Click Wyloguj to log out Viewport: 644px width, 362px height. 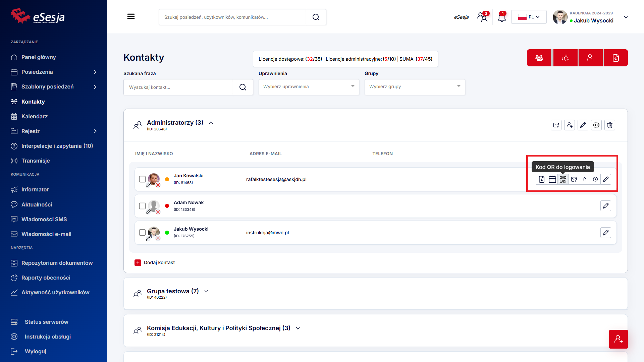pyautogui.click(x=35, y=351)
